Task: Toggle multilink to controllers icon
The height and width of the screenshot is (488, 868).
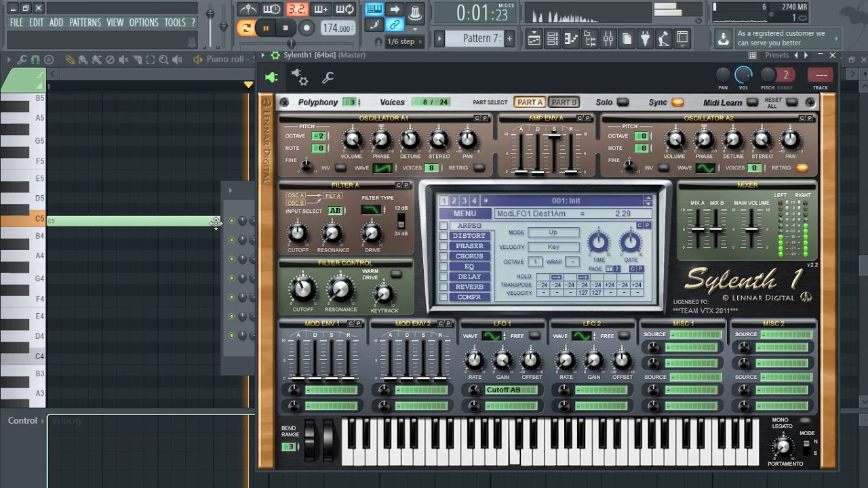Action: pyautogui.click(x=394, y=25)
